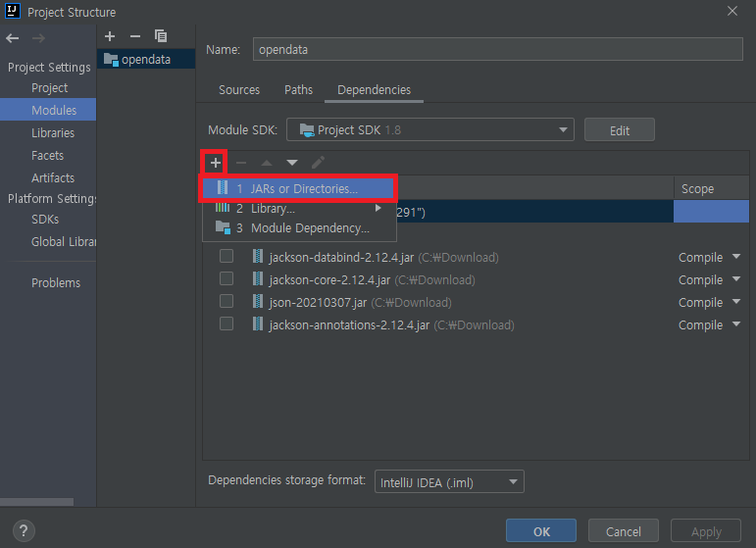
Task: Go back with the left arrow
Action: pos(13,38)
